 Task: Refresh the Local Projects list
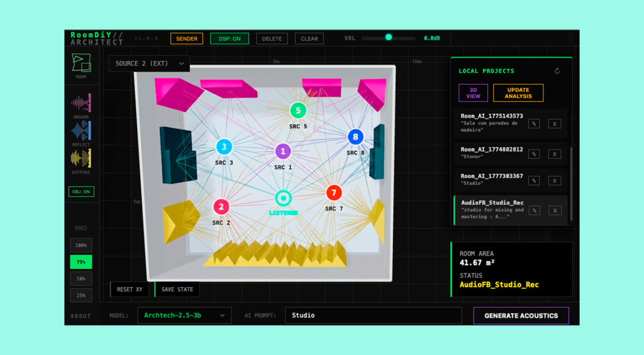[557, 71]
